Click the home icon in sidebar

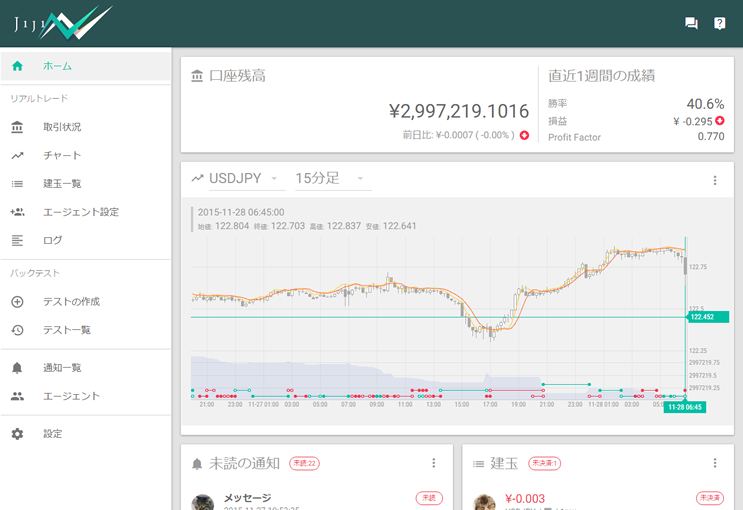(x=18, y=66)
